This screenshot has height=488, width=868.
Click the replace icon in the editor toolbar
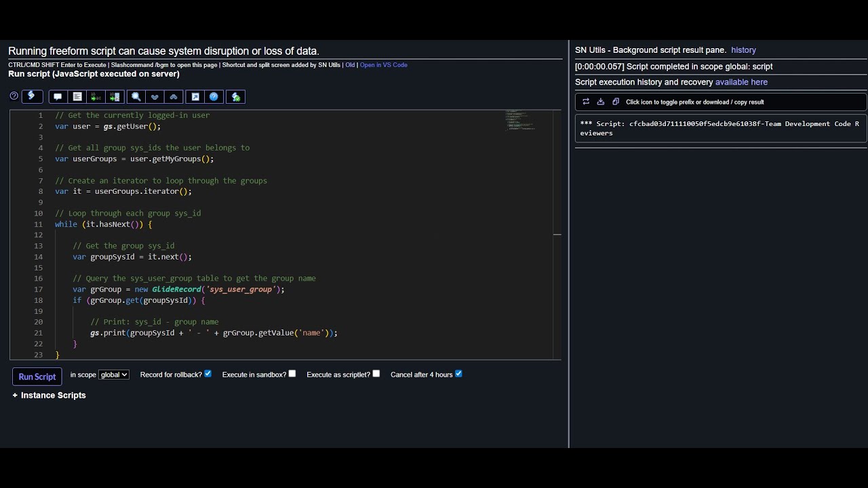[96, 97]
